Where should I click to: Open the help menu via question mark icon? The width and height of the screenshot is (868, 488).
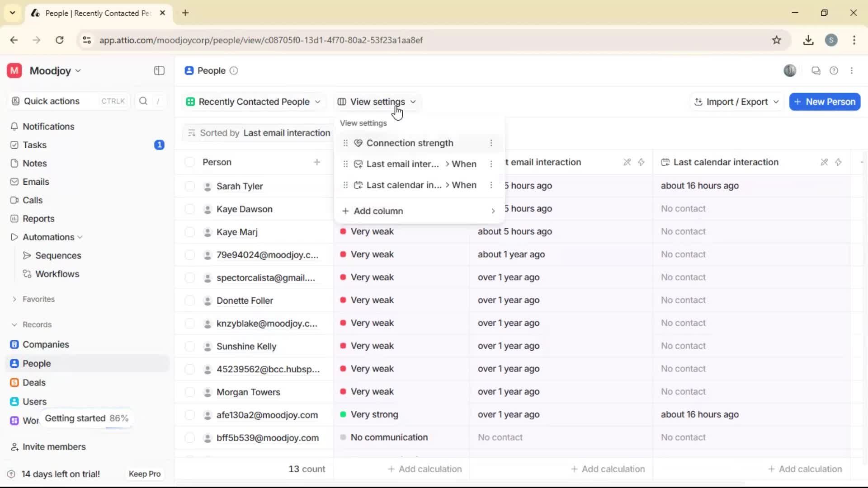834,70
